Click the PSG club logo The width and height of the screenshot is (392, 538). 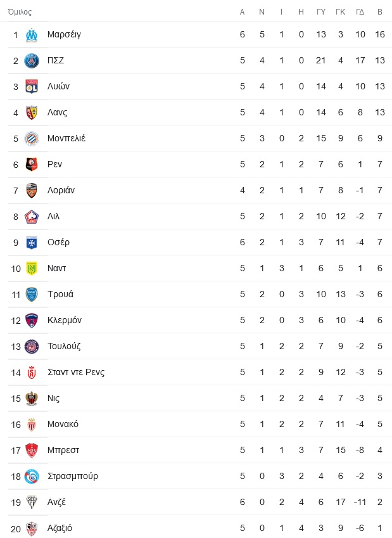tap(32, 61)
